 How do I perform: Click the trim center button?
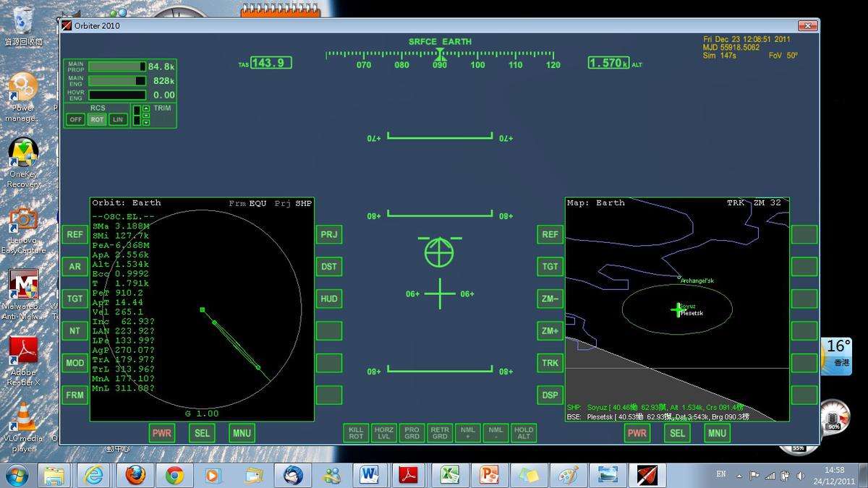coord(145,115)
